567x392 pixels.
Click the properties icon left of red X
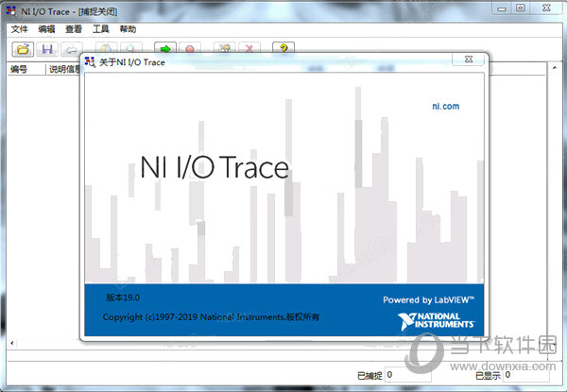click(x=225, y=48)
